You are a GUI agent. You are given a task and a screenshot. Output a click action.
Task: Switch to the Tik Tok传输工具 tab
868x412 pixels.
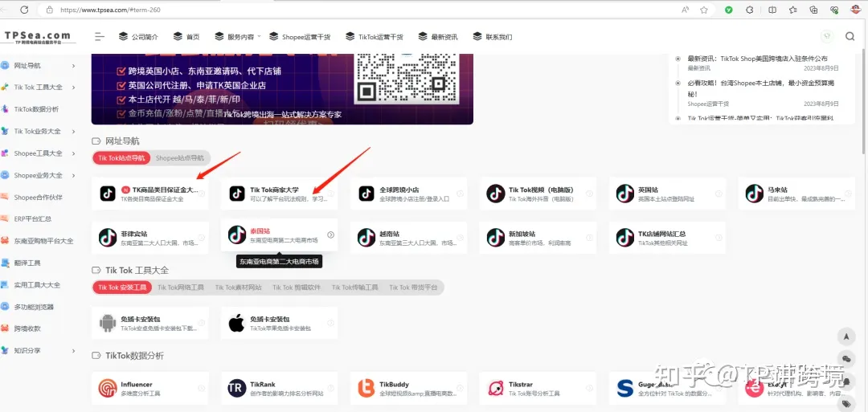(355, 288)
